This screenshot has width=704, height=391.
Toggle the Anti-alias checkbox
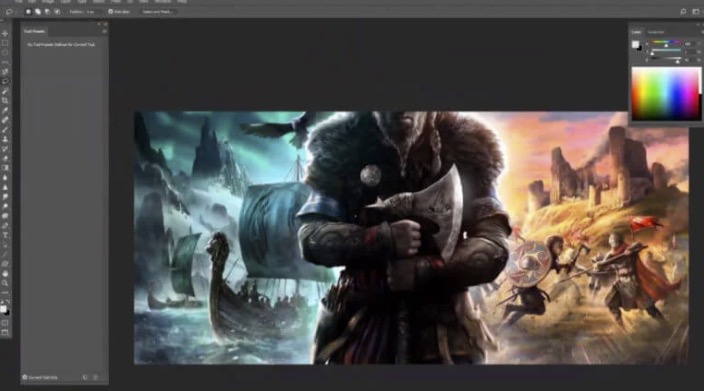point(110,12)
